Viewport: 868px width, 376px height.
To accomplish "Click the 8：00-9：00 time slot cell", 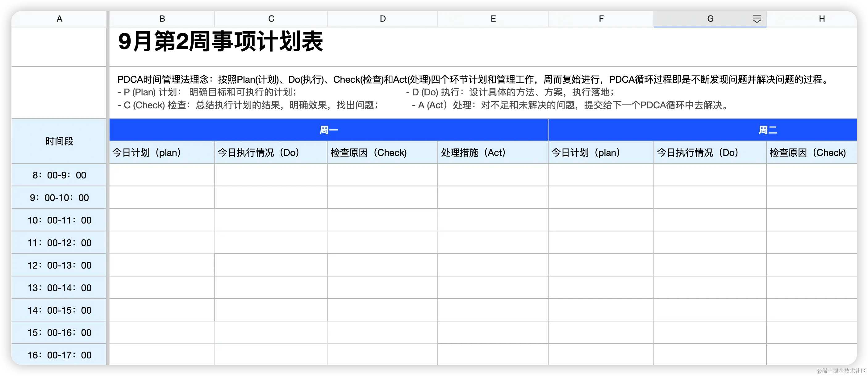I will tap(59, 175).
